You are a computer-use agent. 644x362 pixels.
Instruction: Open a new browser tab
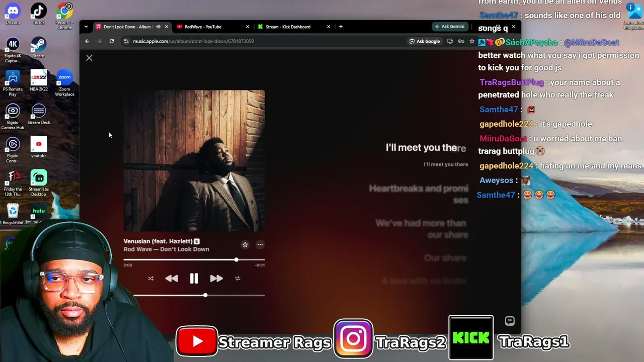click(x=341, y=27)
